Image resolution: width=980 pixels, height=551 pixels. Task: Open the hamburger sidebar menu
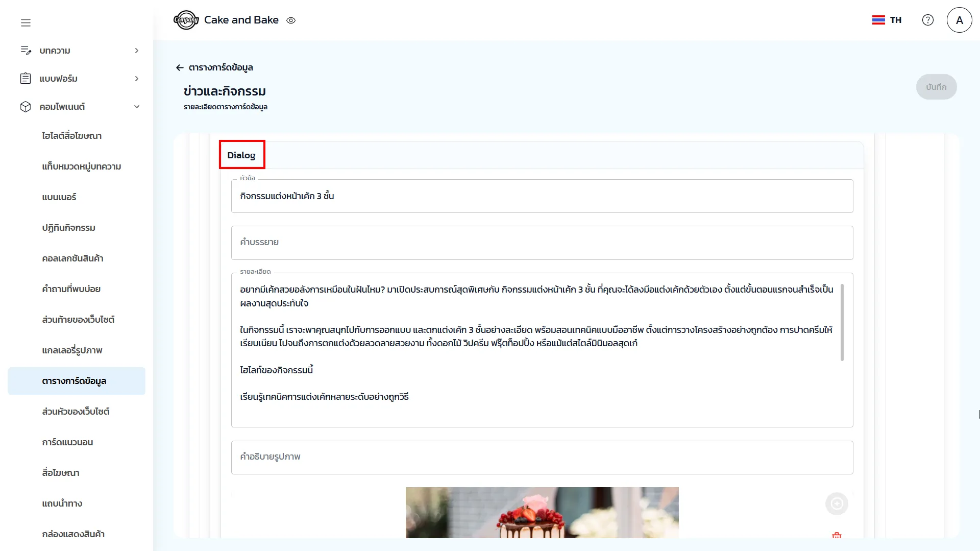point(26,22)
